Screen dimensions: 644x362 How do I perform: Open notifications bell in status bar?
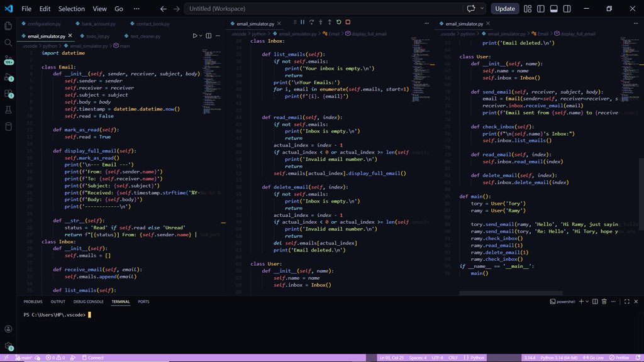click(638, 358)
